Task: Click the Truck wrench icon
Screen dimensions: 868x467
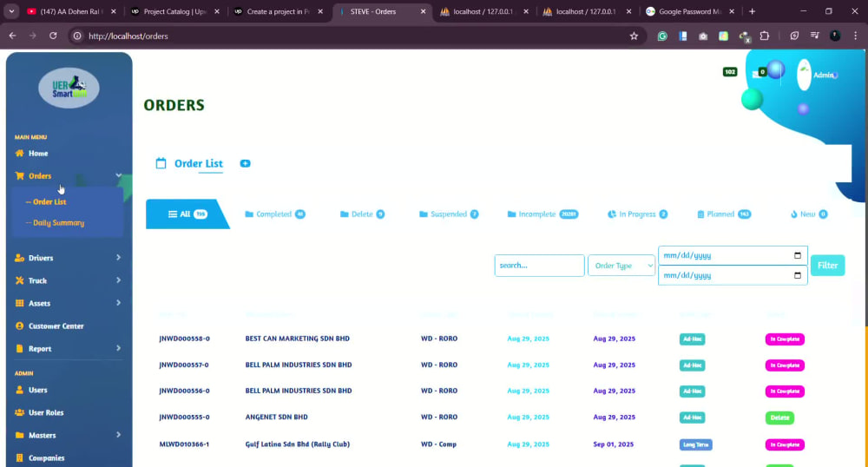Action: click(x=19, y=280)
